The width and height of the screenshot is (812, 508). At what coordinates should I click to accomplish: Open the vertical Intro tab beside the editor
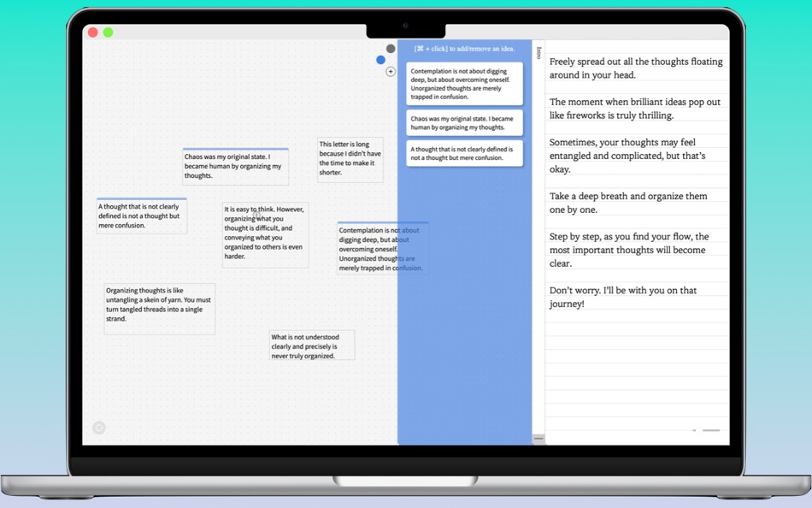tap(538, 52)
